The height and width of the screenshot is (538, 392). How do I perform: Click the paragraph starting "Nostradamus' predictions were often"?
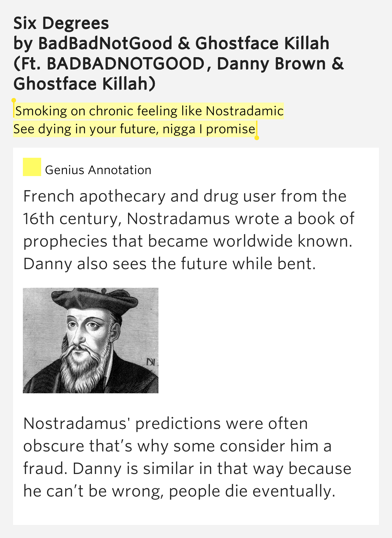(187, 457)
